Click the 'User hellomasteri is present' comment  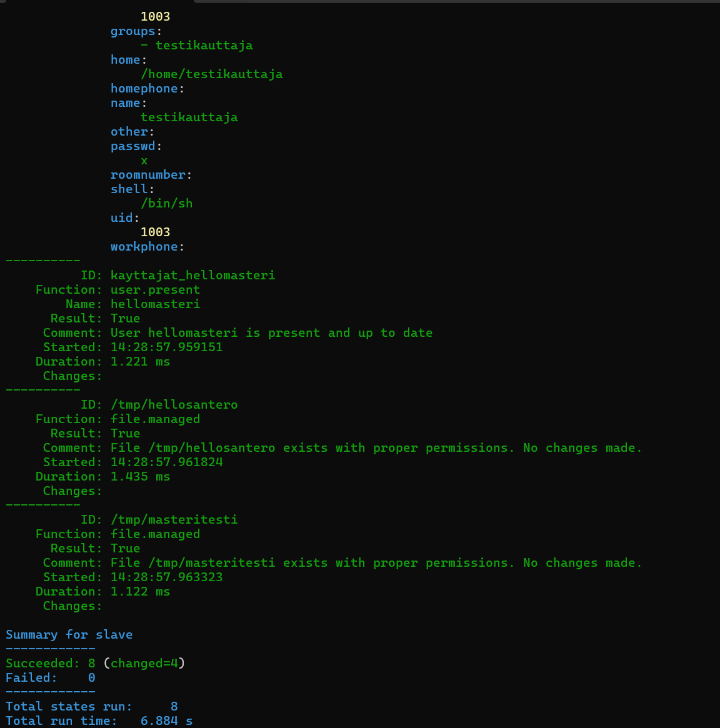[x=271, y=332]
